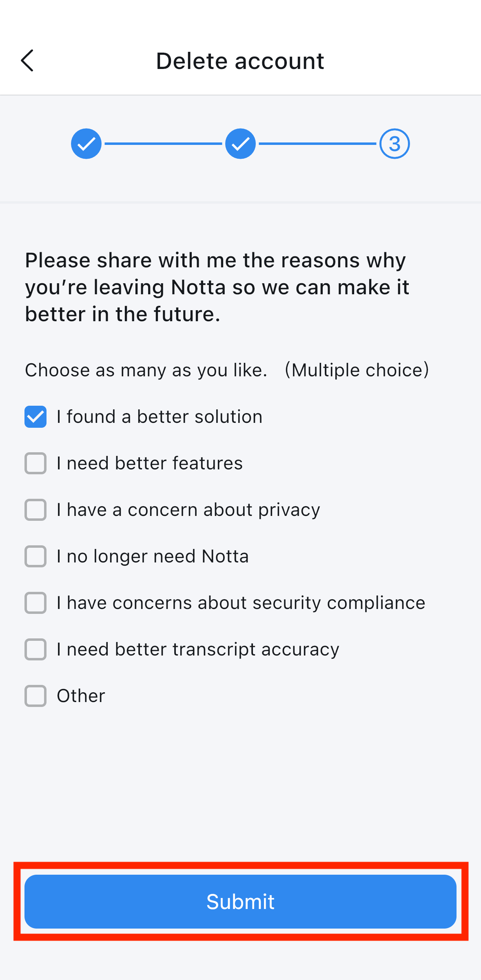
Task: Uncheck 'I found a better solution'
Action: (x=35, y=417)
